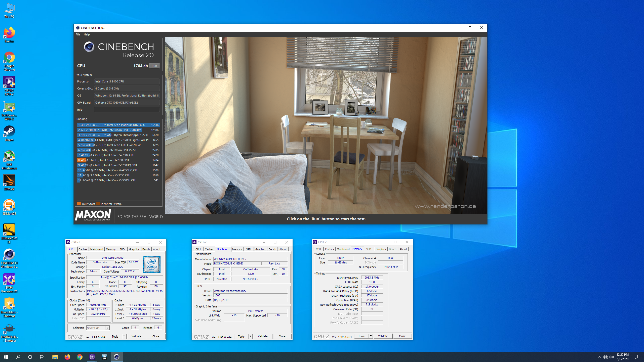This screenshot has height=362, width=644.
Task: Show hidden system tray icons
Action: (599, 357)
